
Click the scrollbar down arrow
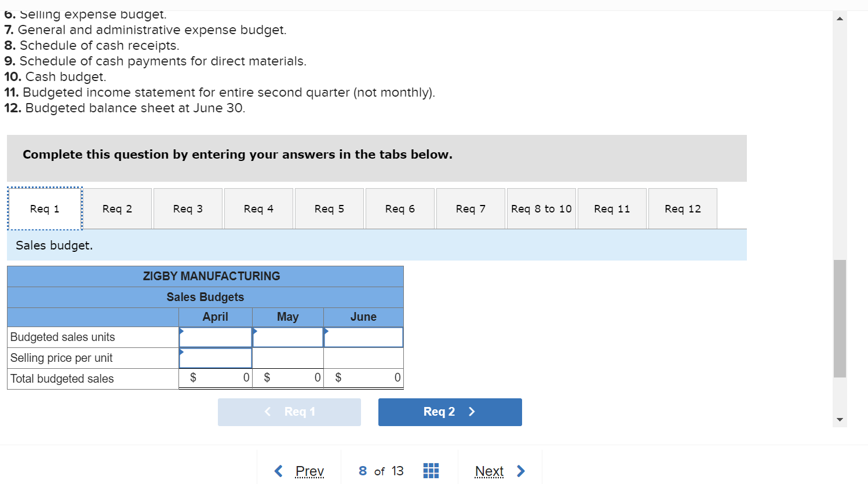839,419
